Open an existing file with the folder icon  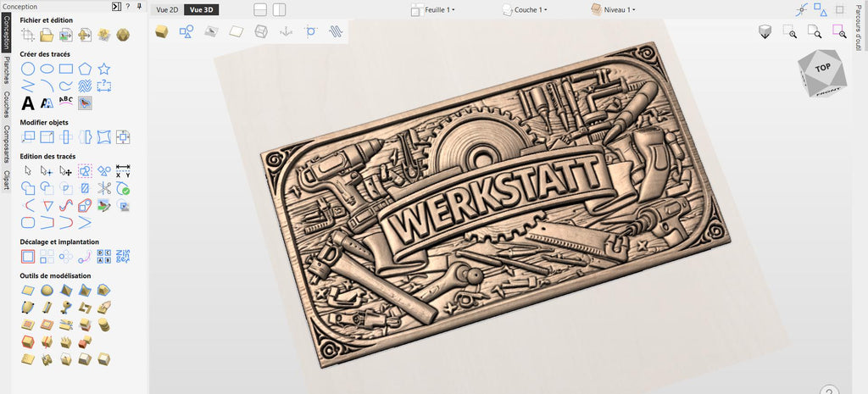point(47,36)
